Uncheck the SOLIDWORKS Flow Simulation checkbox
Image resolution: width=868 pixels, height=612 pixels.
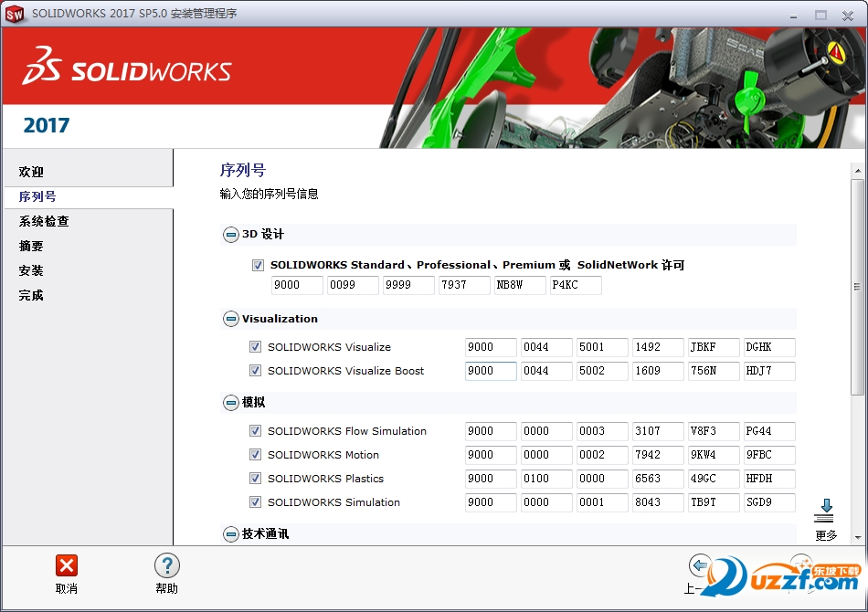[255, 430]
